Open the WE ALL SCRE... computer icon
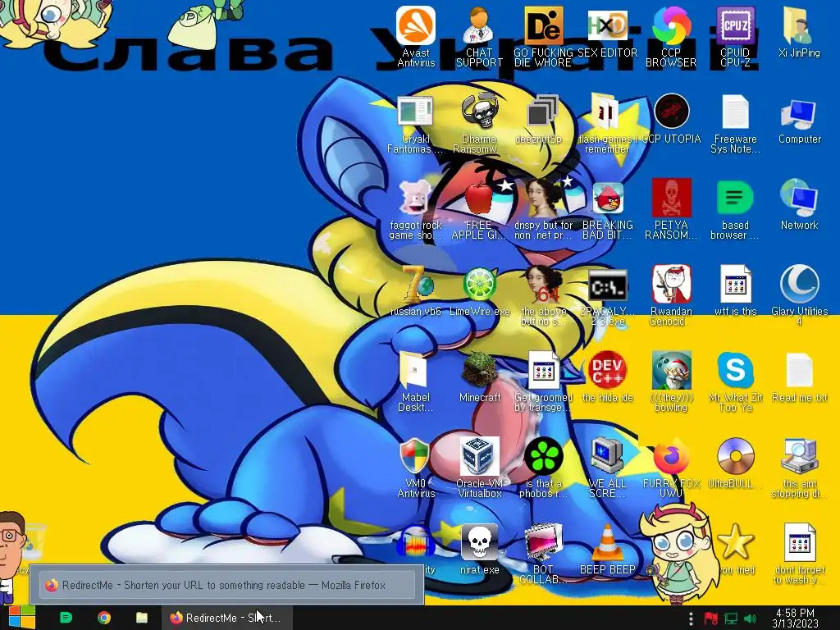The height and width of the screenshot is (630, 840). tap(607, 456)
